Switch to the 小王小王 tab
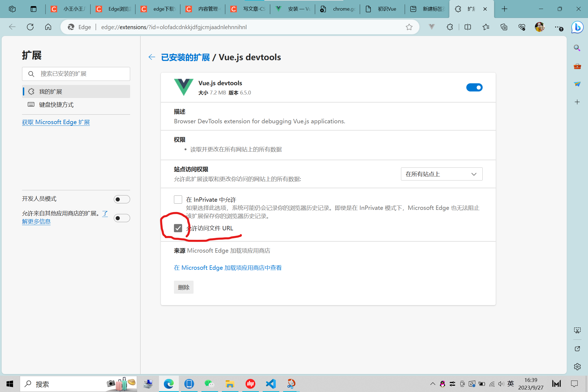Viewport: 588px width, 392px height. point(68,9)
